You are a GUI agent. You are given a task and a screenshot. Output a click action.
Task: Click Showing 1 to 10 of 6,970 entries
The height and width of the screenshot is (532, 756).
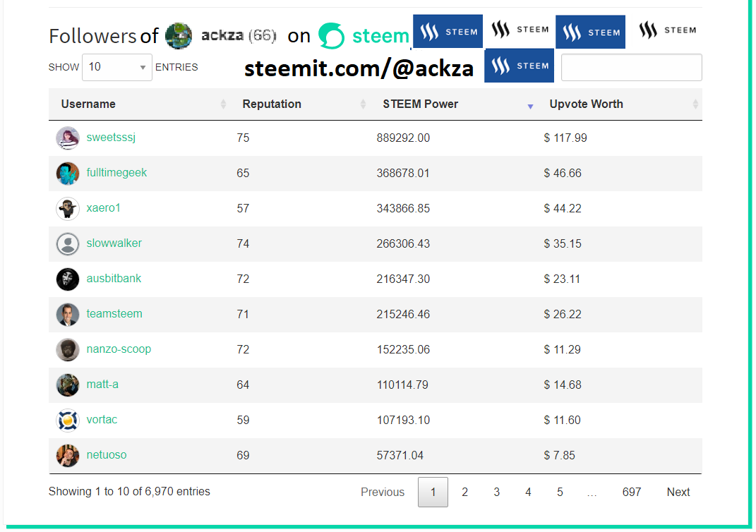[x=129, y=492]
